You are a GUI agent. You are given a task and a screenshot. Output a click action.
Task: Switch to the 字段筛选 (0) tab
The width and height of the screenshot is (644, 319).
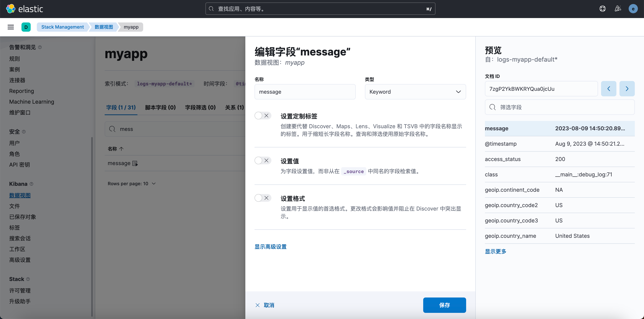click(200, 107)
